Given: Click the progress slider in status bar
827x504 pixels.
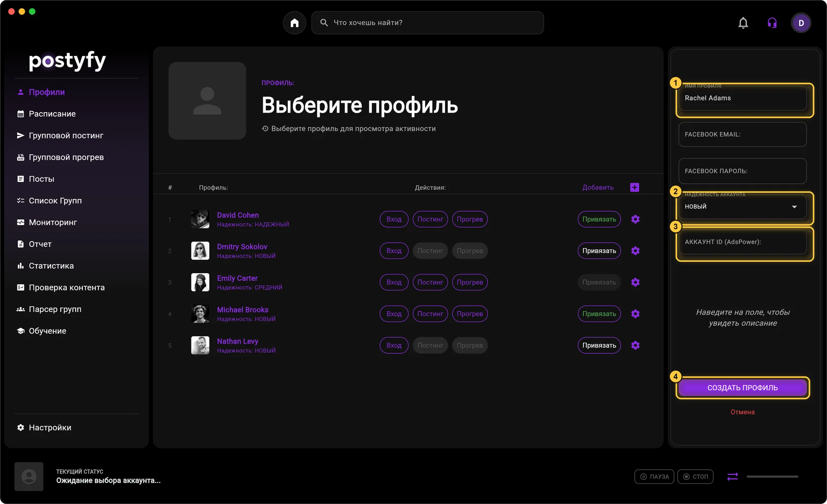Looking at the screenshot, I should click(x=772, y=477).
